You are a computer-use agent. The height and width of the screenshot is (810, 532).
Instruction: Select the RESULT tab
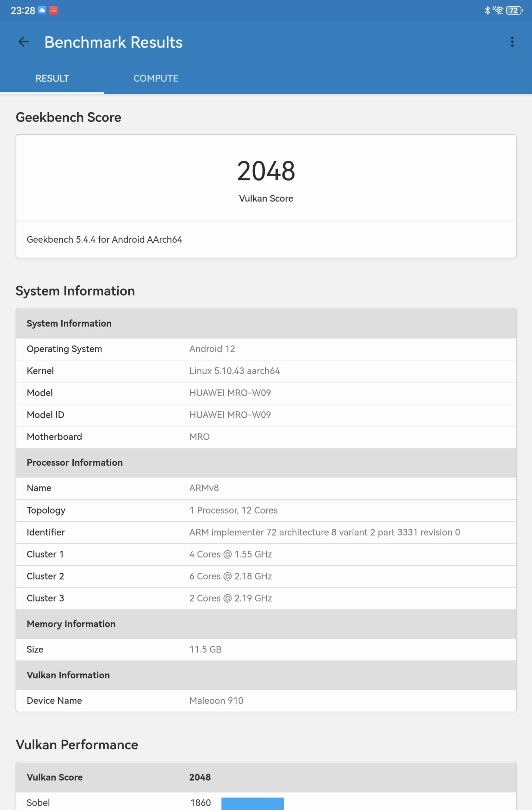coord(52,78)
